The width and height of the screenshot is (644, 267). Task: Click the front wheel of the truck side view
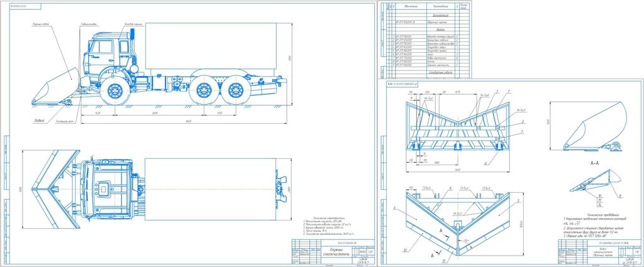(x=115, y=90)
